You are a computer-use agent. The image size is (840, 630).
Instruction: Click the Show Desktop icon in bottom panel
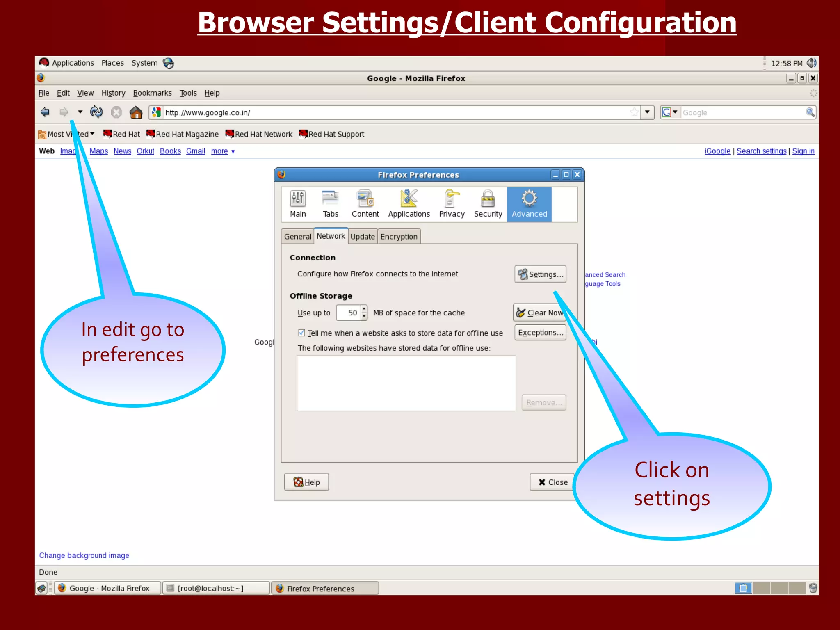42,588
